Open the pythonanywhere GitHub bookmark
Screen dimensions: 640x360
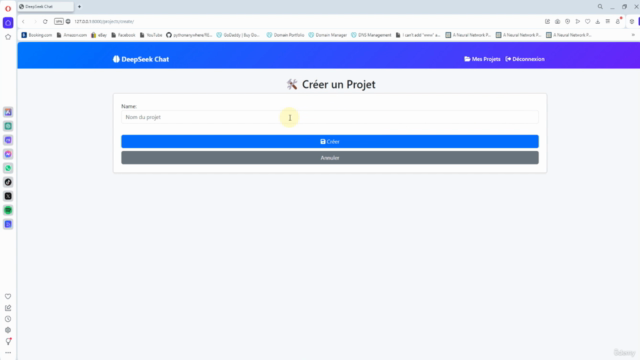pos(189,35)
